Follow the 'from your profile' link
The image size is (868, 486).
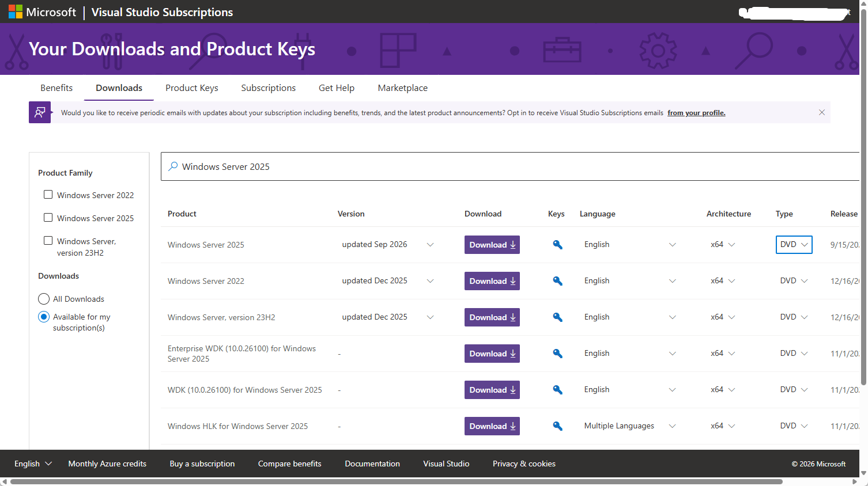696,113
